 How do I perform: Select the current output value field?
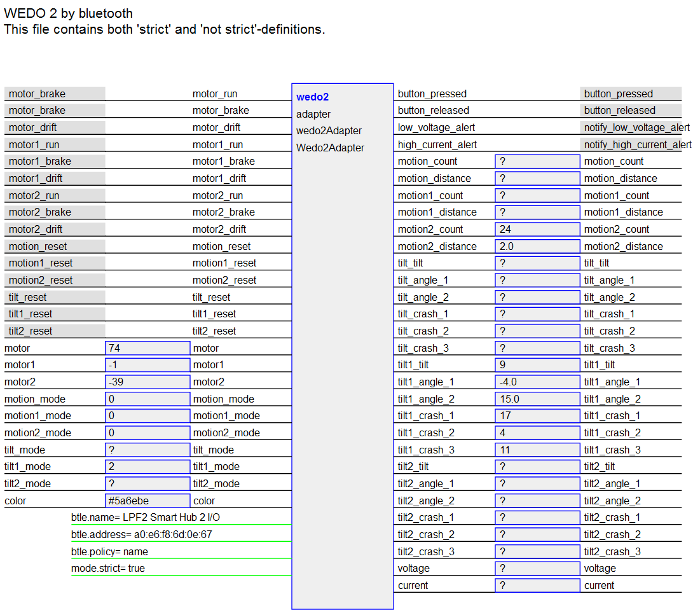coord(537,586)
